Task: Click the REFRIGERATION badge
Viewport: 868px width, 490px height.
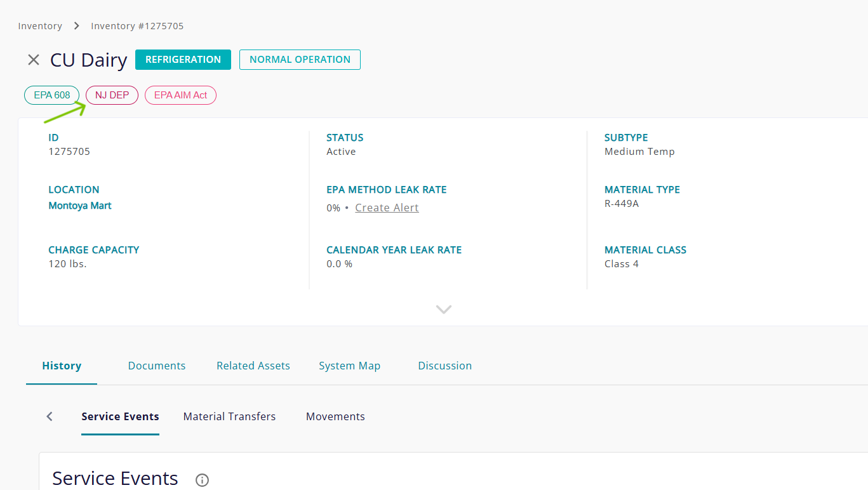Action: 183,60
